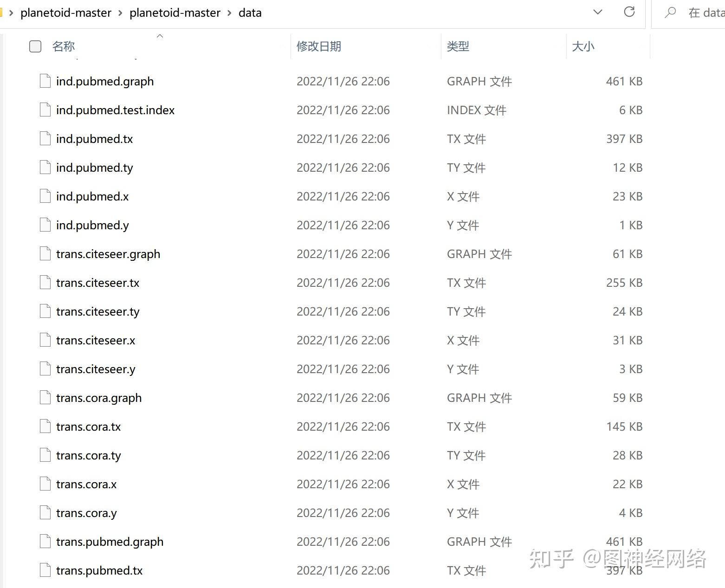The image size is (725, 588).
Task: Select the file name trans.citeseer.tx
Action: click(x=98, y=283)
